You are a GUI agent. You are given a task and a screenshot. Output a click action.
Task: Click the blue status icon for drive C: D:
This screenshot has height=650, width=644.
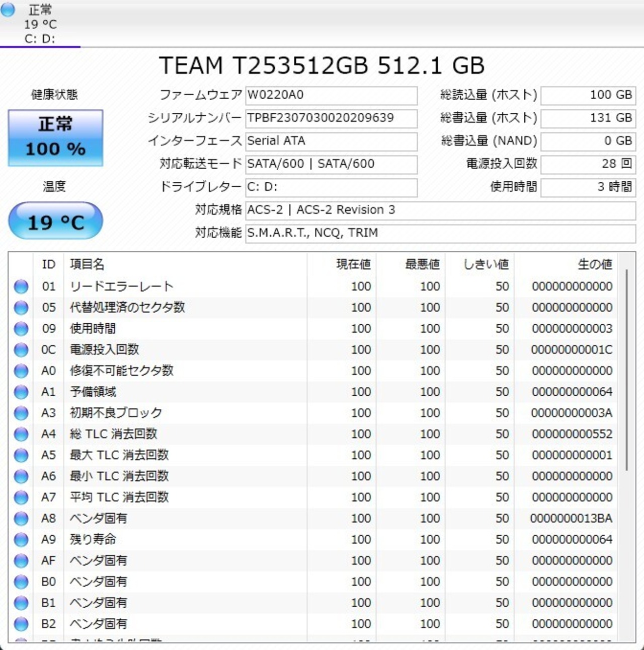point(8,10)
